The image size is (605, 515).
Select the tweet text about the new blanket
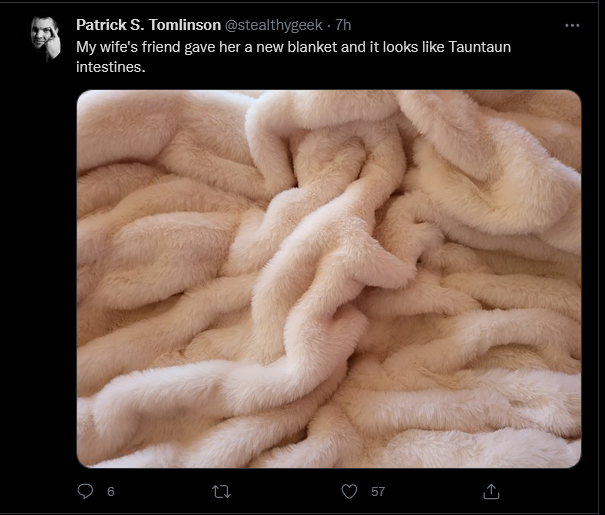294,57
